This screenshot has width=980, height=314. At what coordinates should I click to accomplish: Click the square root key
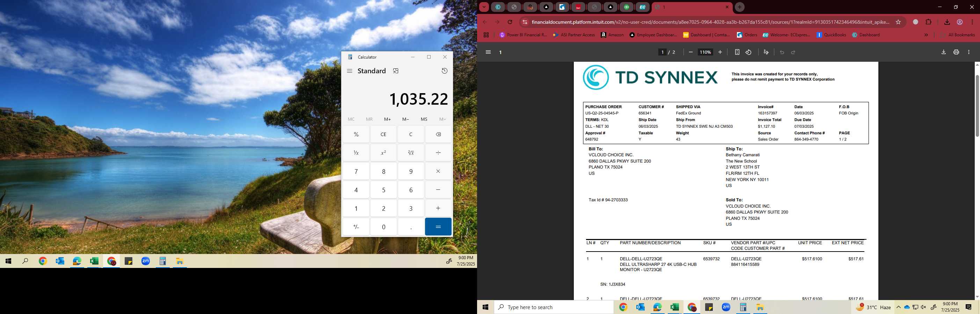coord(411,153)
